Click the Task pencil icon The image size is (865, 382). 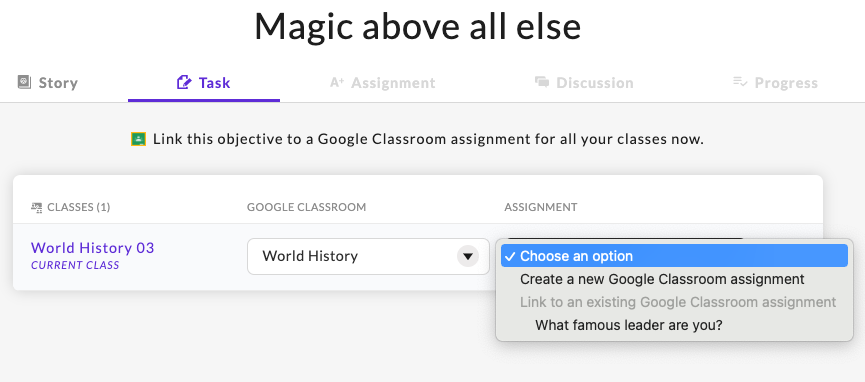[183, 82]
